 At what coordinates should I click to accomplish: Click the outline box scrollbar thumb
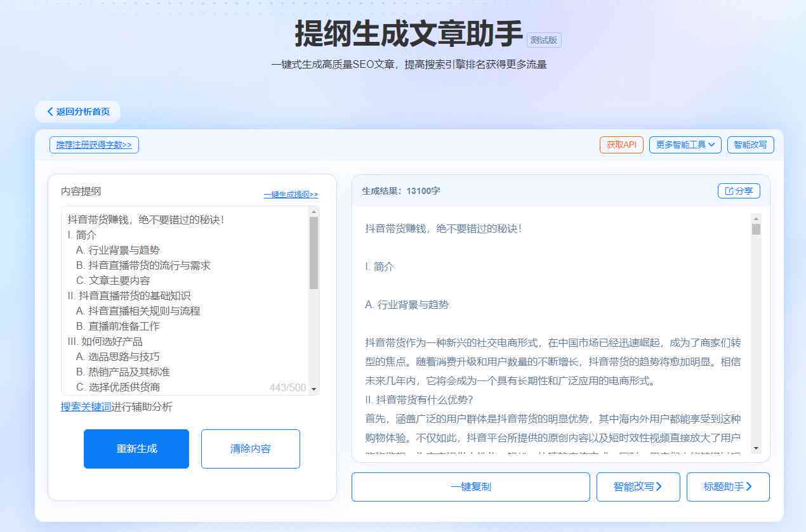point(314,253)
